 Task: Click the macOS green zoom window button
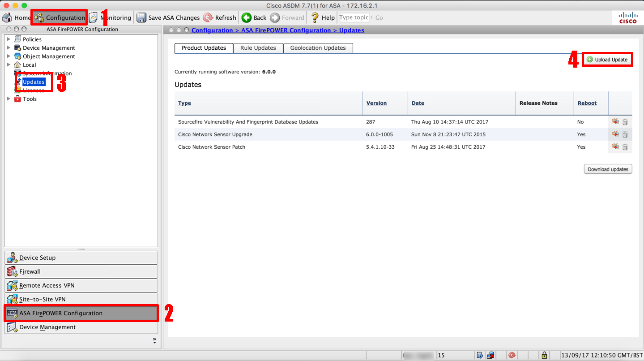24,5
